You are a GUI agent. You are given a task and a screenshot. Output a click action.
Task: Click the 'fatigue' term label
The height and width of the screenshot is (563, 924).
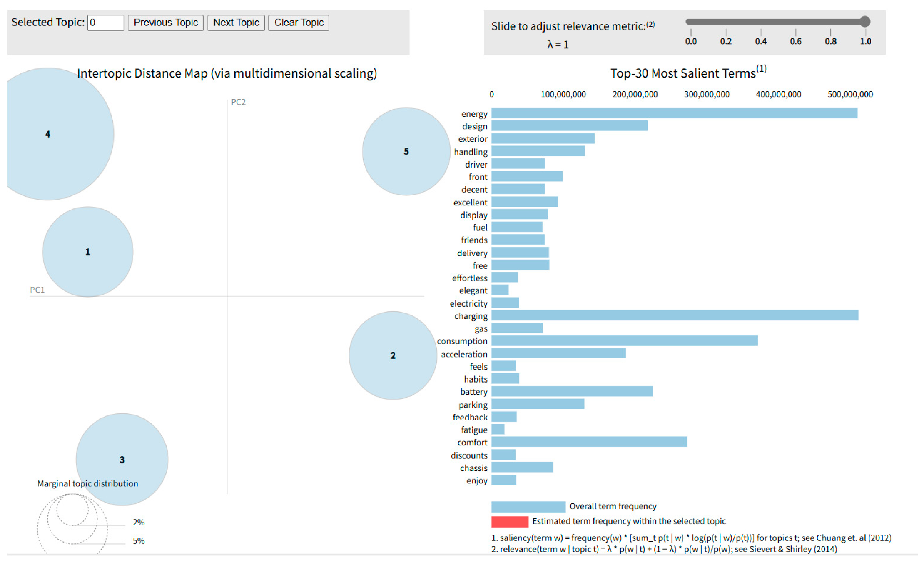474,430
